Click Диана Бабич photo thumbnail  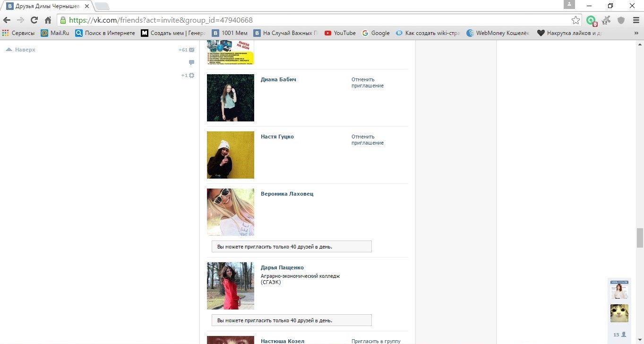231,98
